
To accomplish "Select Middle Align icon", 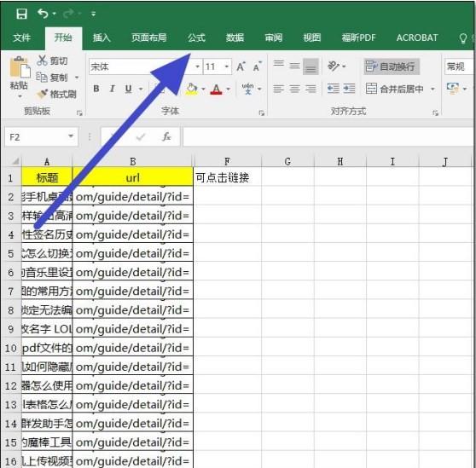I will tap(294, 66).
